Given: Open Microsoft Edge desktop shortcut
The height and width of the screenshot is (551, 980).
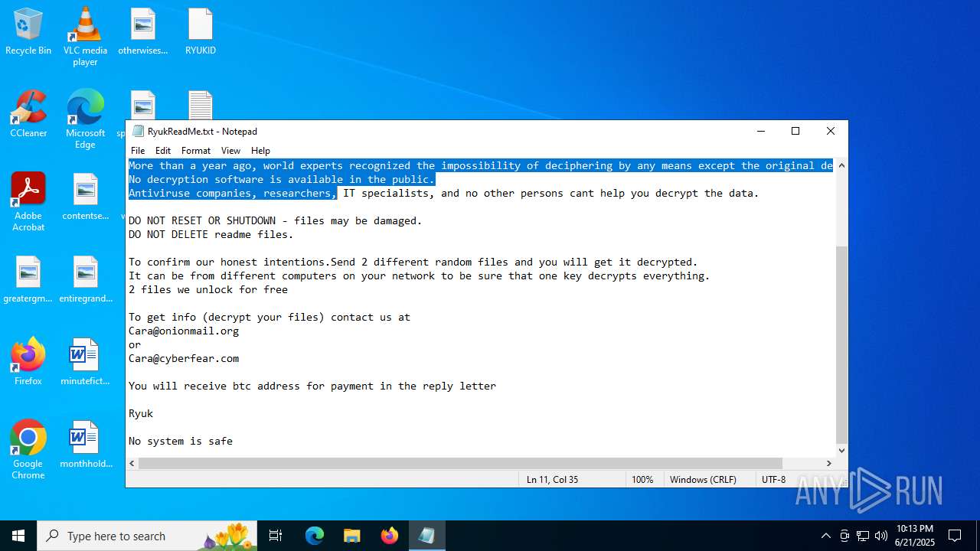Looking at the screenshot, I should pos(85,119).
